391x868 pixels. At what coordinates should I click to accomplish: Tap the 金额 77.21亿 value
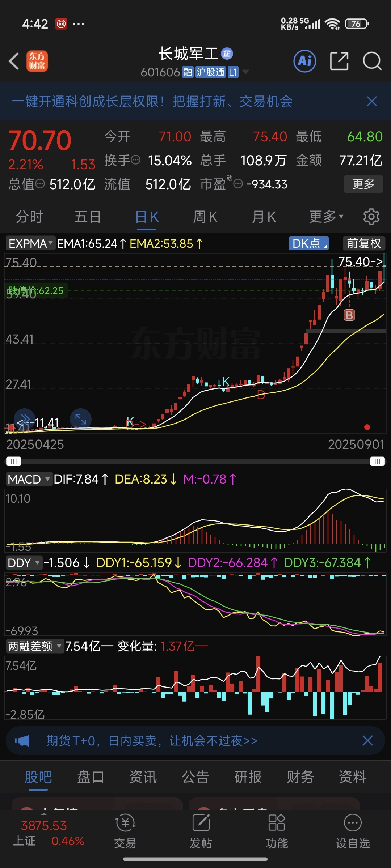click(x=361, y=160)
